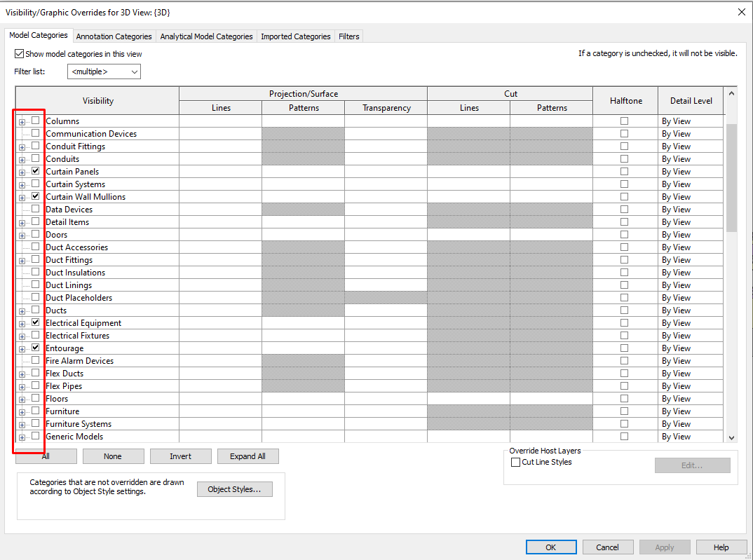Click the Halftone column header
The image size is (753, 560).
pos(625,101)
